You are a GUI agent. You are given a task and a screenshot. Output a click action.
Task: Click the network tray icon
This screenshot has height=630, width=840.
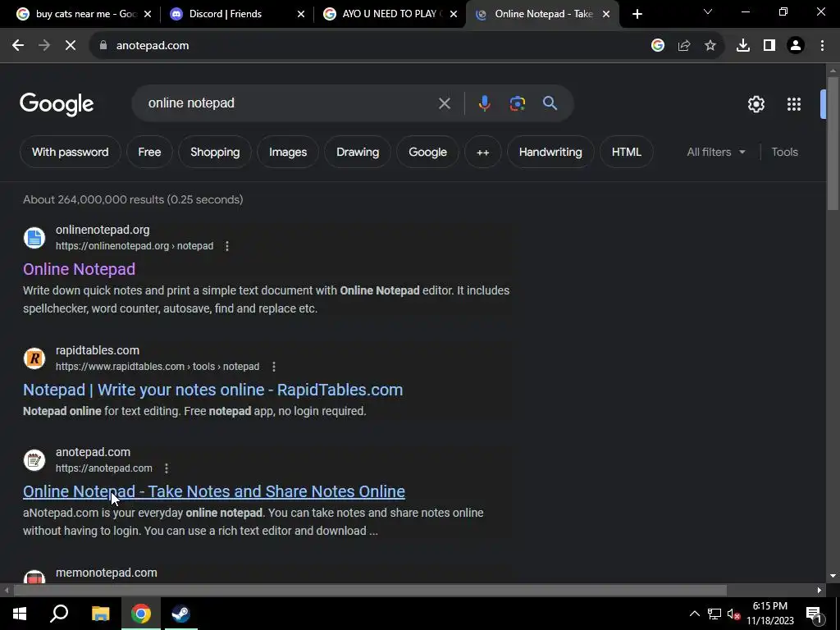(714, 614)
